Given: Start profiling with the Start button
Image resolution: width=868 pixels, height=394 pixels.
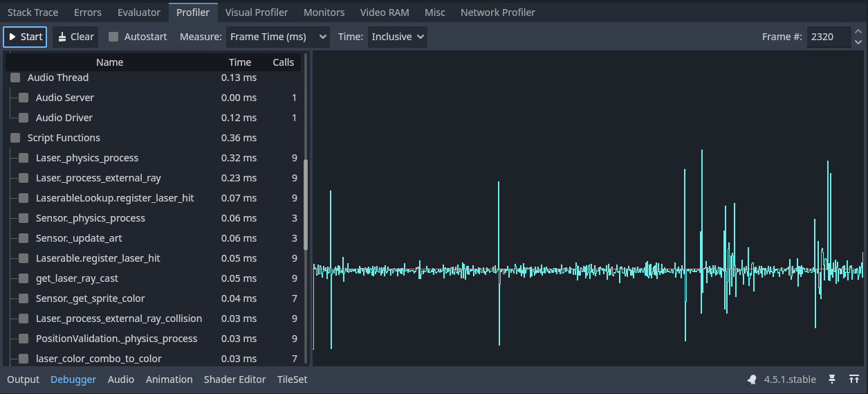Looking at the screenshot, I should (26, 37).
